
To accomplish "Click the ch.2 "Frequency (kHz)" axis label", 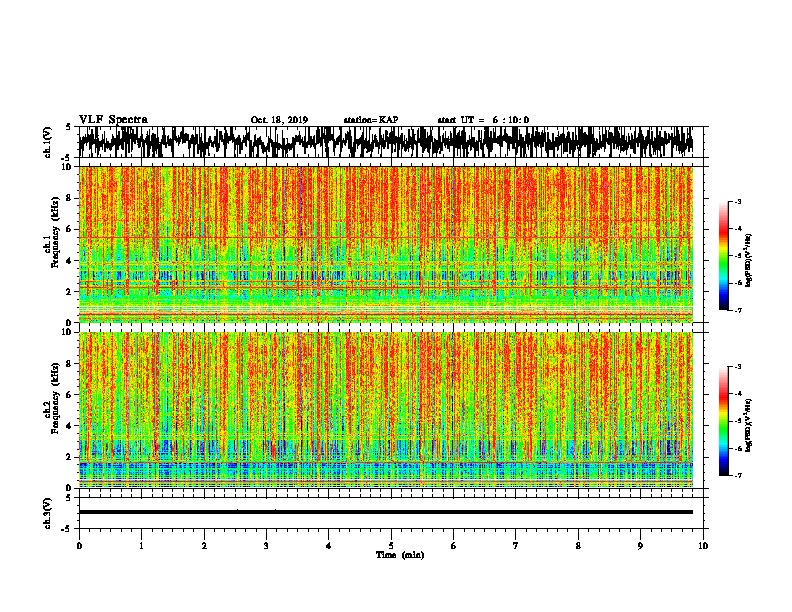I will tap(55, 398).
